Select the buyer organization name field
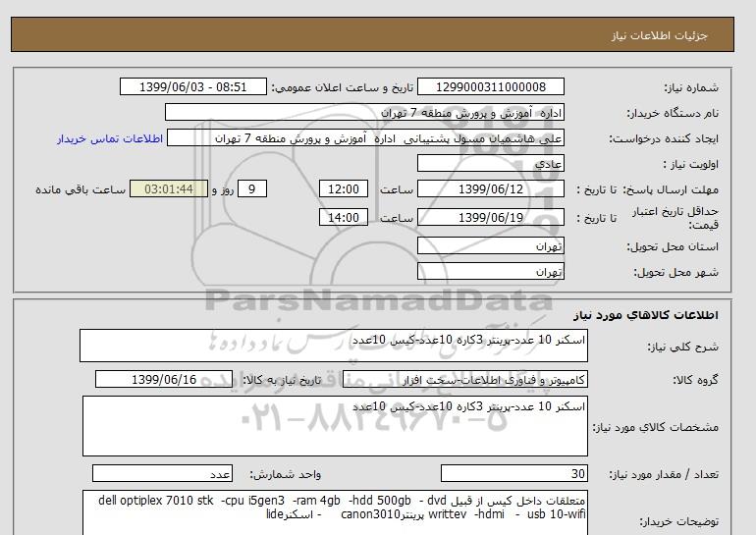 click(x=364, y=112)
